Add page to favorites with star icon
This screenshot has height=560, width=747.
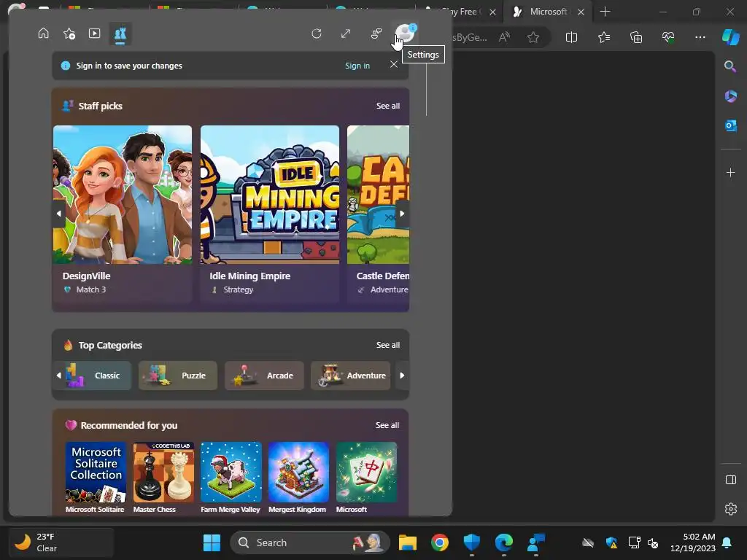533,37
